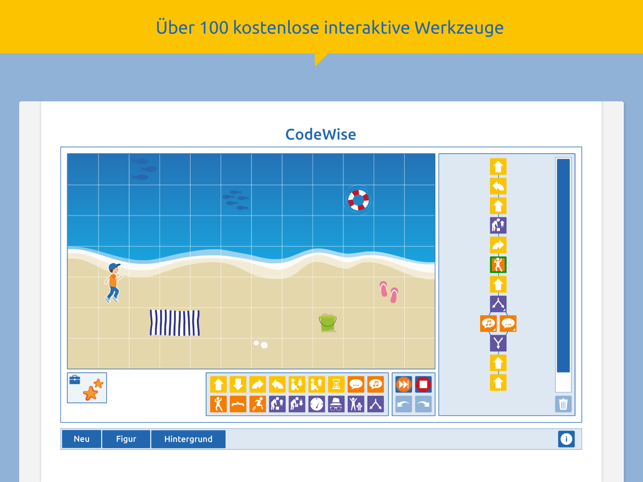Click the turn left block in program sequence

(498, 186)
